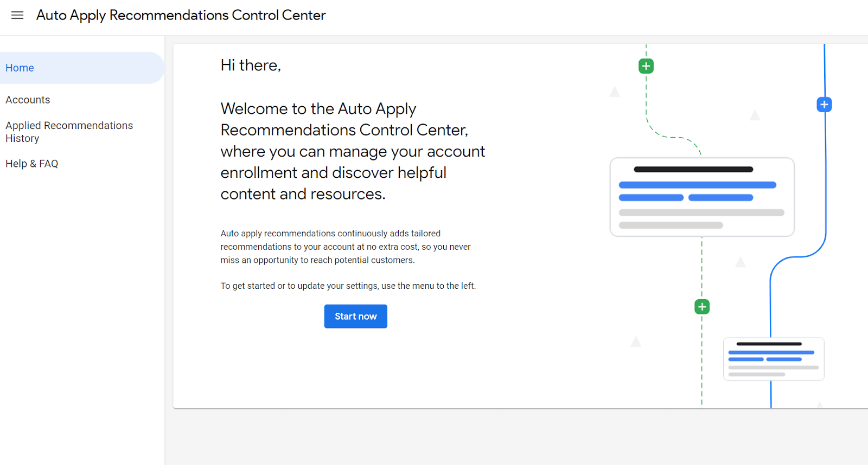868x465 pixels.
Task: Click the "Hi there," greeting heading
Action: click(251, 65)
